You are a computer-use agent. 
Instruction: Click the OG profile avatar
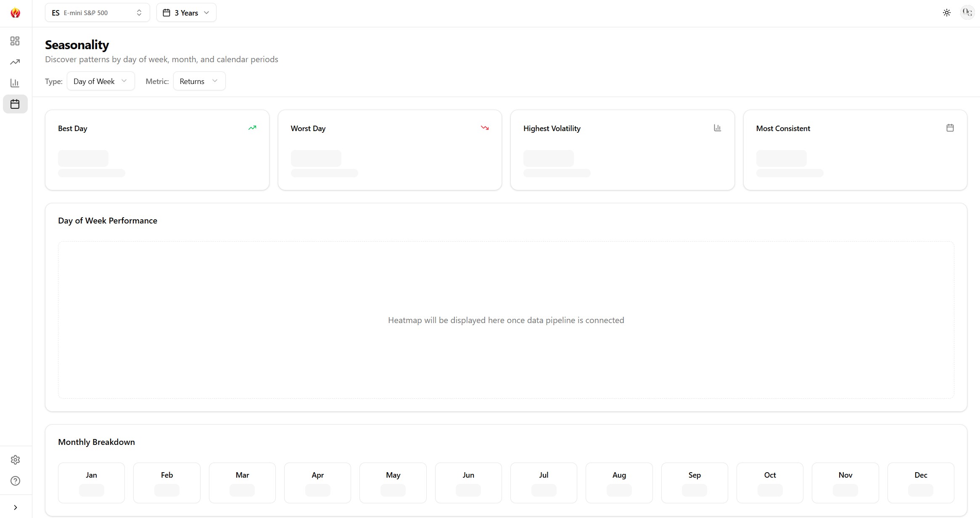pyautogui.click(x=967, y=13)
